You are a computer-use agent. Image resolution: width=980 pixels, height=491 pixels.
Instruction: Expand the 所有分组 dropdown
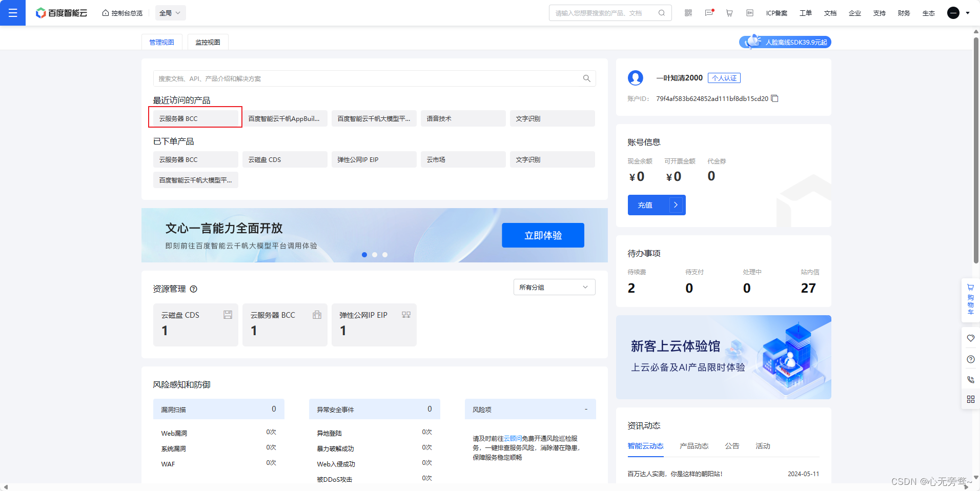(554, 287)
